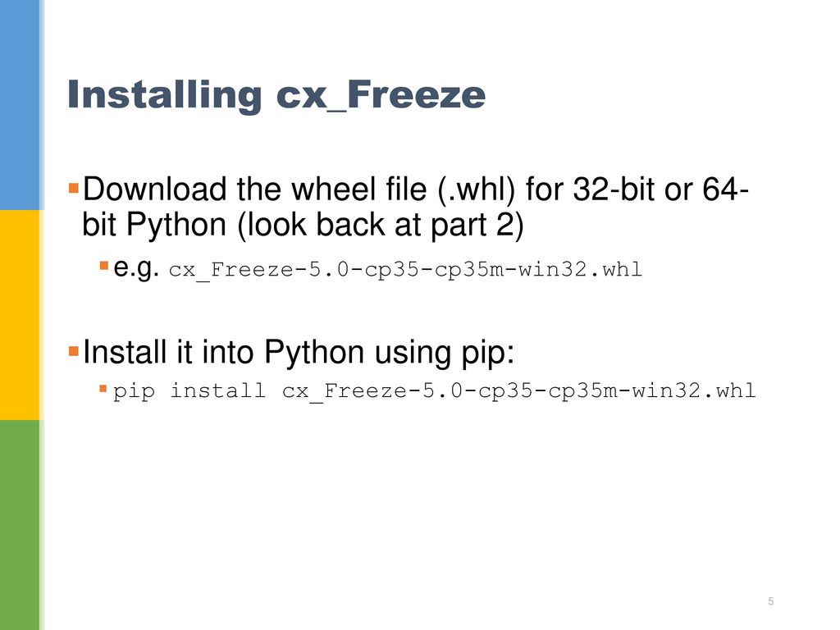Click the 'win32.whl' ending of the pip command

click(694, 390)
